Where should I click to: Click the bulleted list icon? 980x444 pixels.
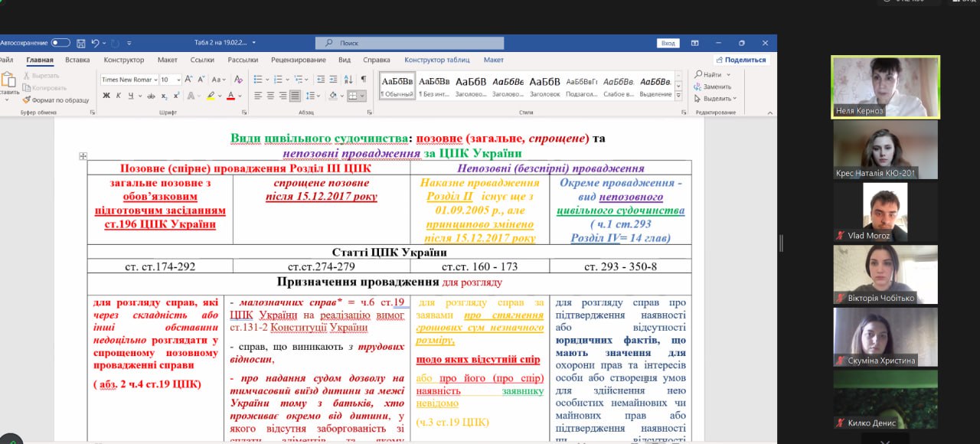258,79
